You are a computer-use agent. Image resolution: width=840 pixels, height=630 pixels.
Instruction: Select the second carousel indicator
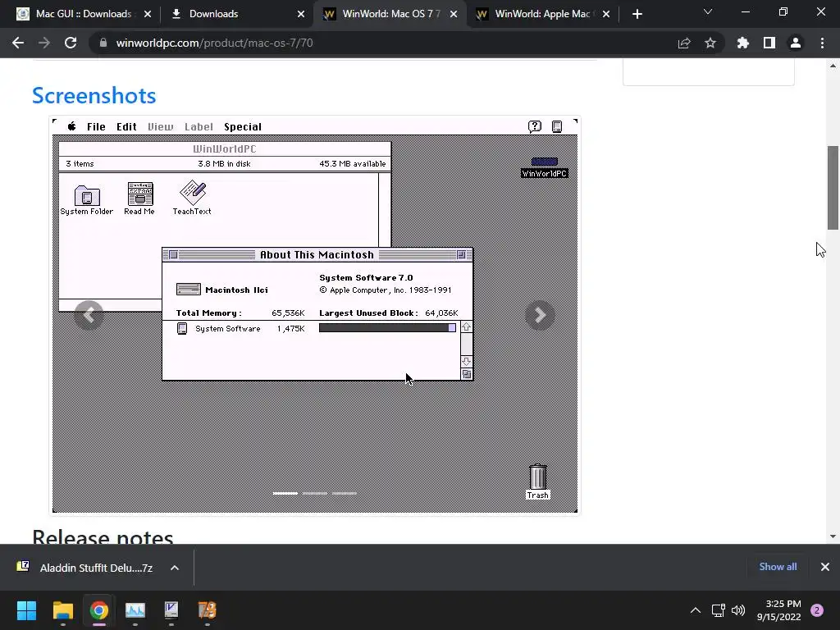coord(314,493)
